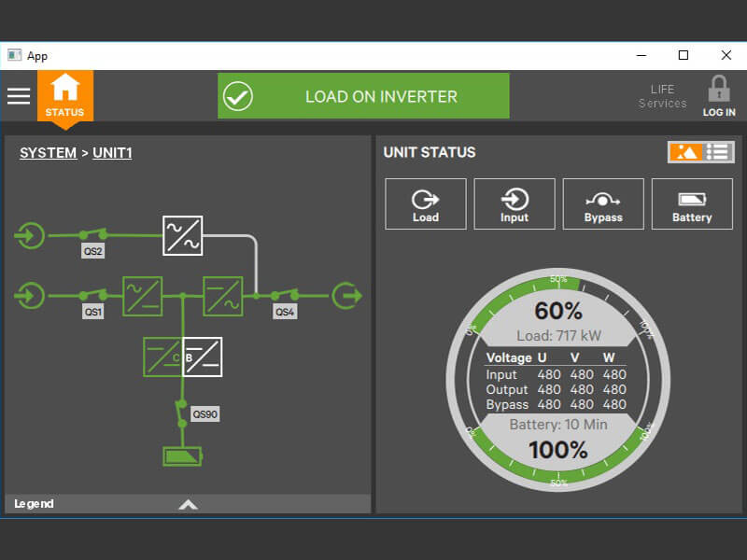This screenshot has width=747, height=560.
Task: Click the 60% load gauge
Action: click(558, 312)
